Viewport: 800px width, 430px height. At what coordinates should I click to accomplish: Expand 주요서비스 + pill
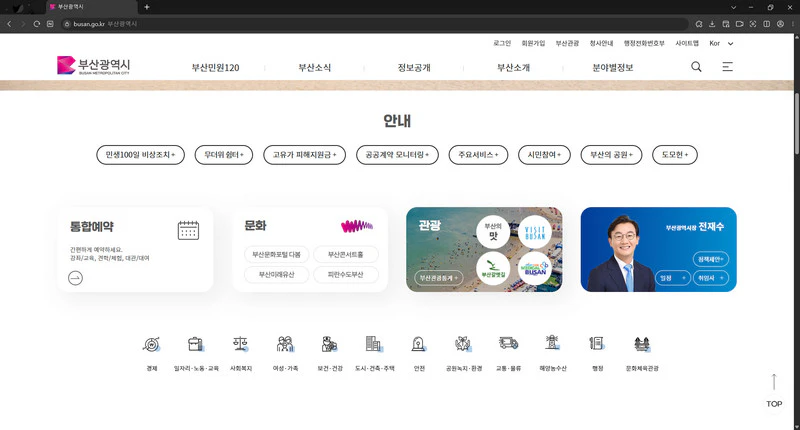[x=478, y=155]
